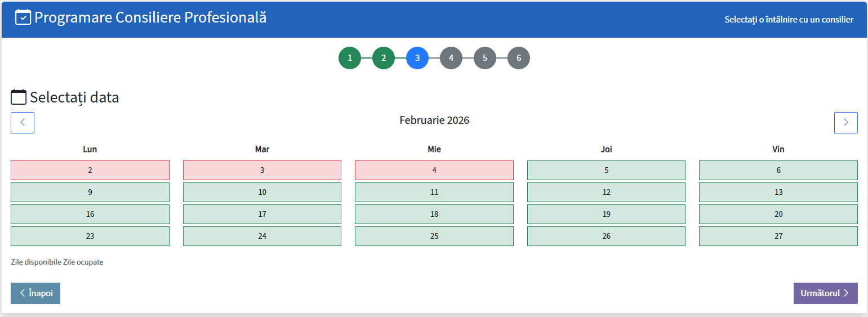The image size is (868, 317).
Task: Go to previous month with left chevron
Action: (x=23, y=123)
